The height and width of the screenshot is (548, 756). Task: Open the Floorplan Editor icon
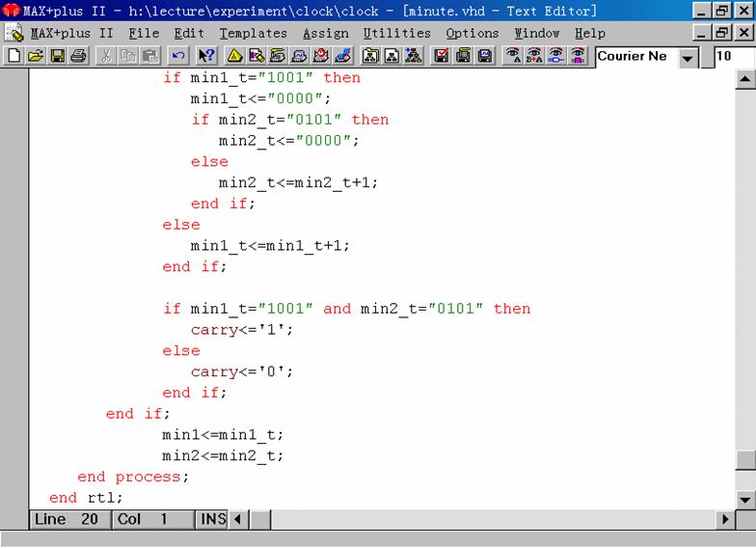(x=256, y=56)
